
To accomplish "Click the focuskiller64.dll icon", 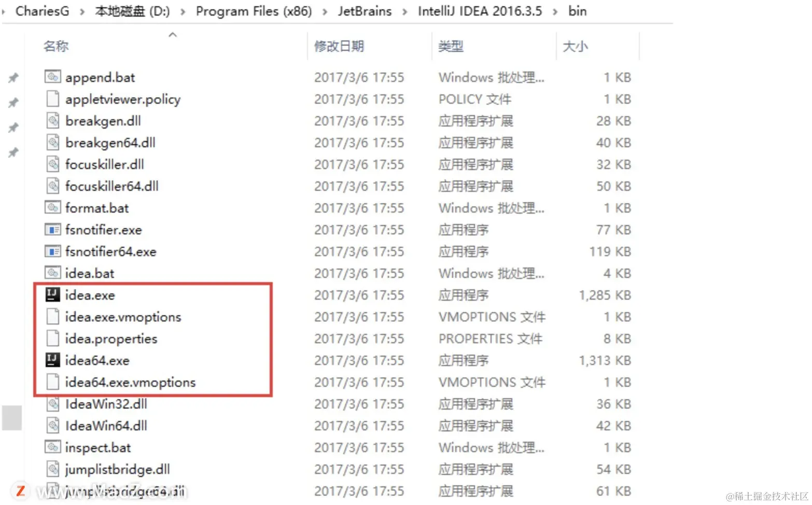I will tap(52, 186).
